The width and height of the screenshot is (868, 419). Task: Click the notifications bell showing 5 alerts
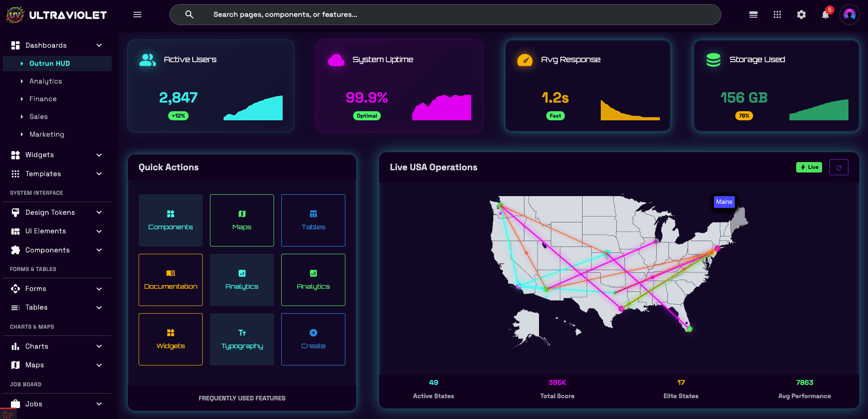click(825, 15)
